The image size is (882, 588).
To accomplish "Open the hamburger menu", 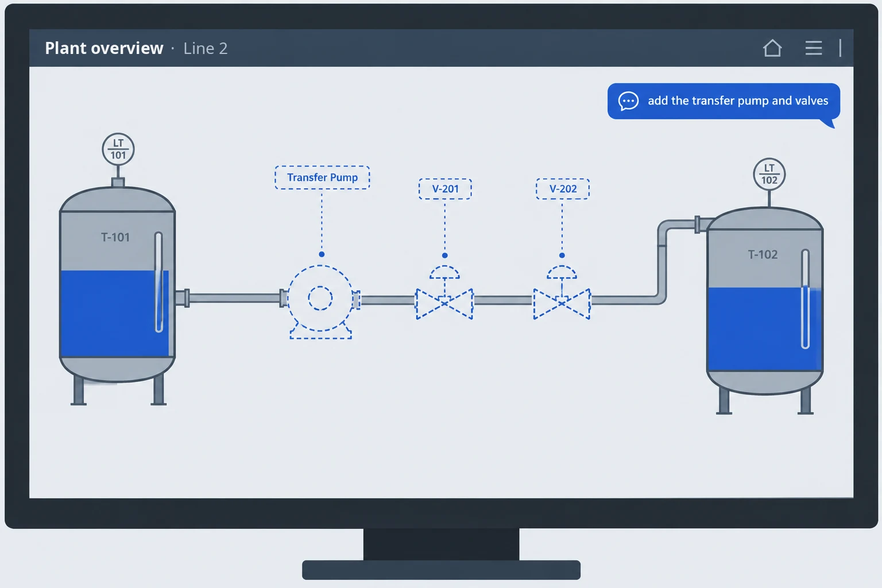I will (x=814, y=48).
